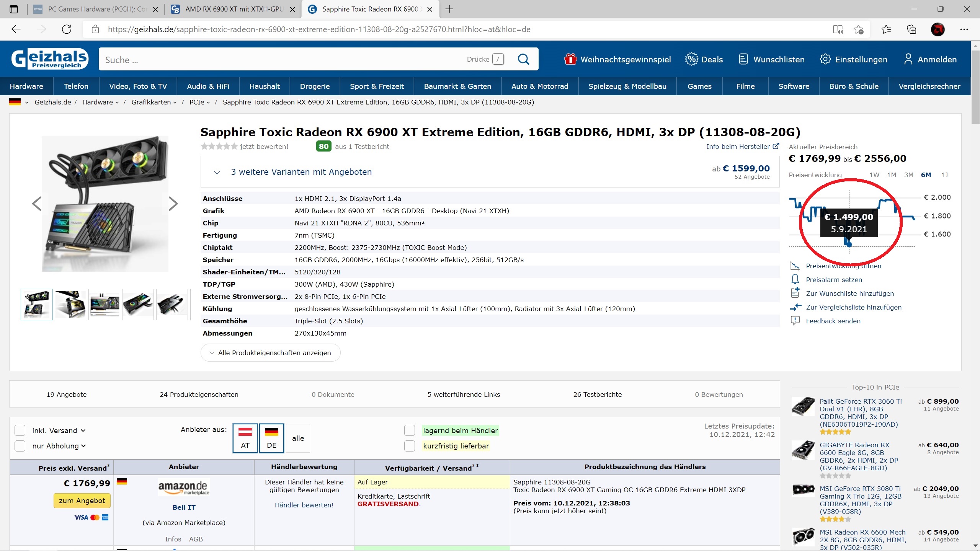Screen dimensions: 980x551
Task: Enable the inkl. Versand checkbox
Action: [x=20, y=430]
